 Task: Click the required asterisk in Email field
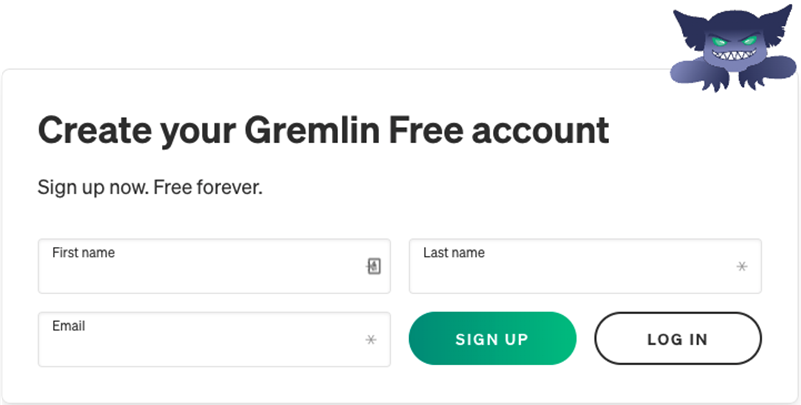pyautogui.click(x=371, y=340)
